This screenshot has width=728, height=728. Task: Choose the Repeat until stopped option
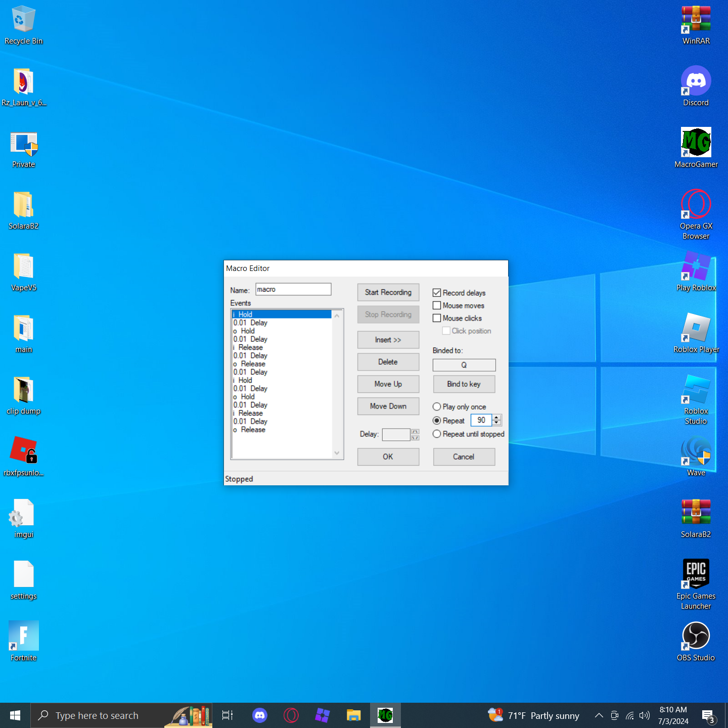437,434
